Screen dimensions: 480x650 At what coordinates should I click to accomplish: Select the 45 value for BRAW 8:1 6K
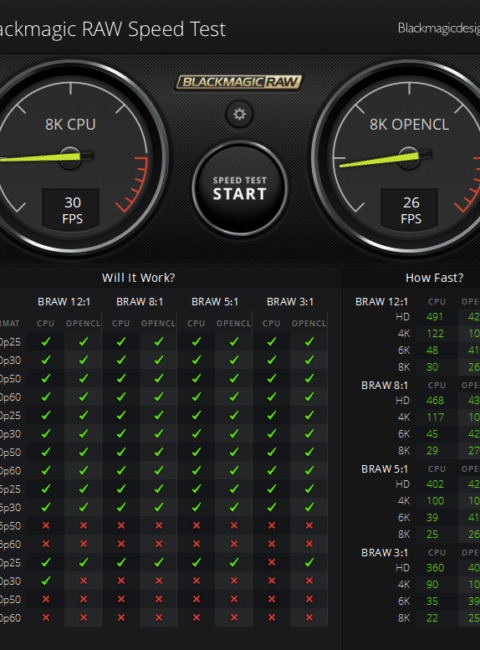pos(432,434)
